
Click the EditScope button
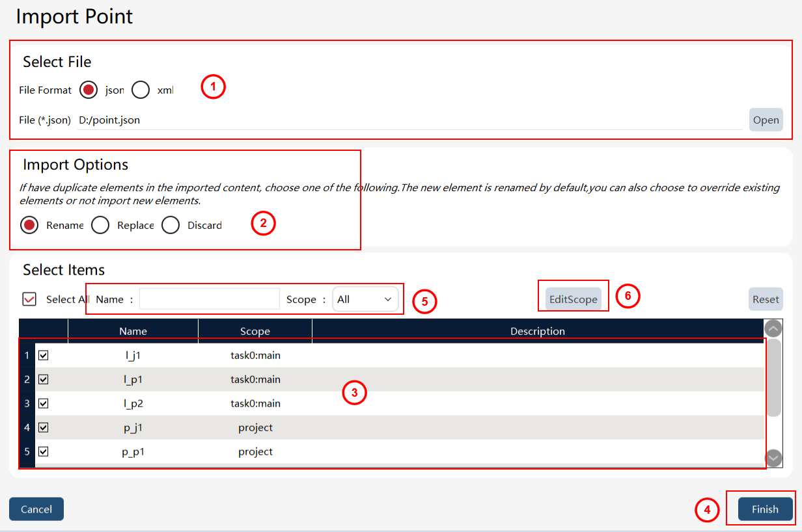[x=574, y=299]
